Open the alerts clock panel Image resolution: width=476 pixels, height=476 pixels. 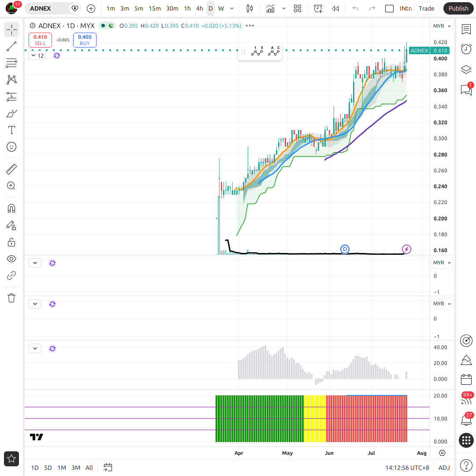click(466, 49)
